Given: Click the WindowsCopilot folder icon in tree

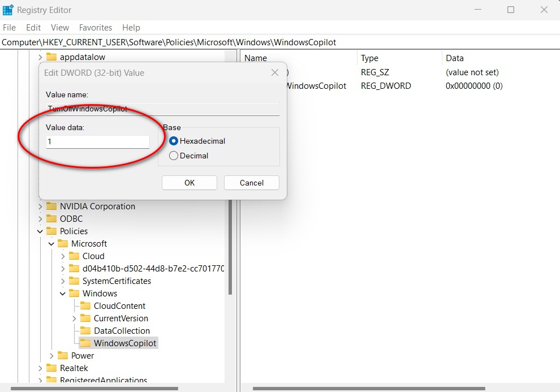Looking at the screenshot, I should point(85,343).
